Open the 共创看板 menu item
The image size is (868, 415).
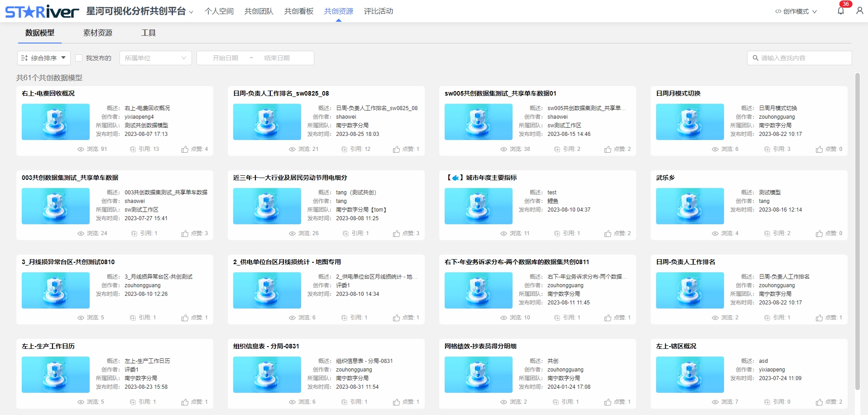[x=298, y=11]
